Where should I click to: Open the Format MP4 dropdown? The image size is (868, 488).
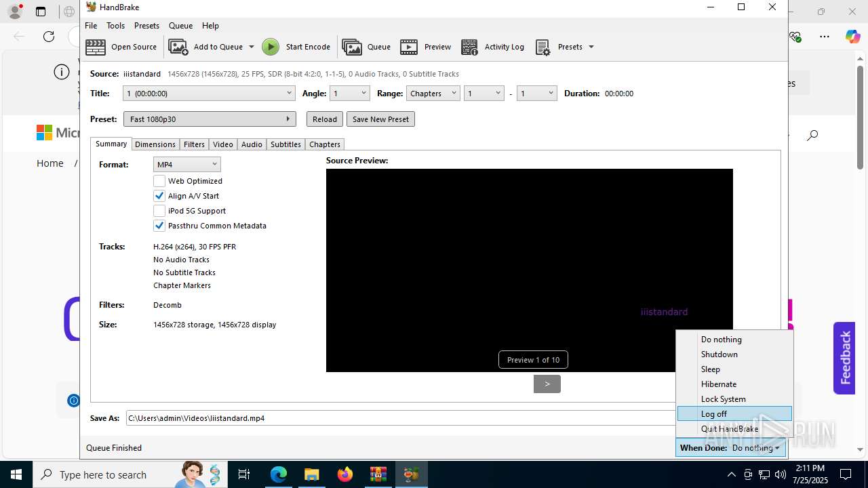(x=187, y=165)
